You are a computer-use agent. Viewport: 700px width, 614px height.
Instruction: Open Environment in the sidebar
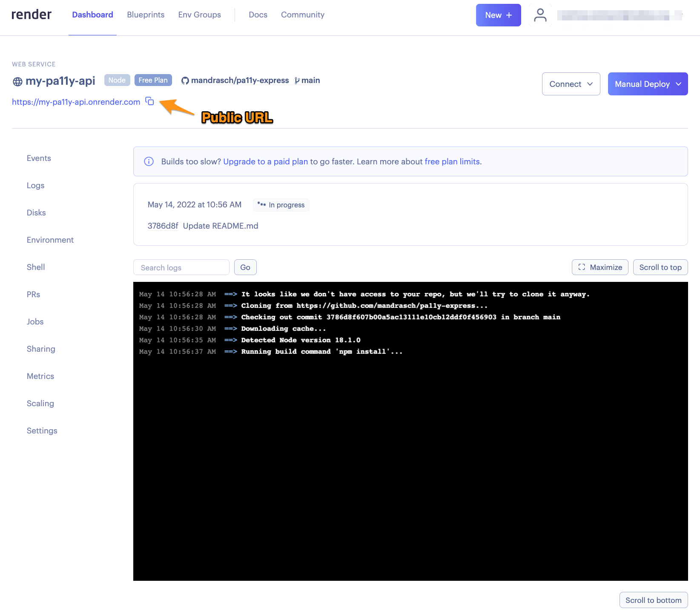(50, 240)
